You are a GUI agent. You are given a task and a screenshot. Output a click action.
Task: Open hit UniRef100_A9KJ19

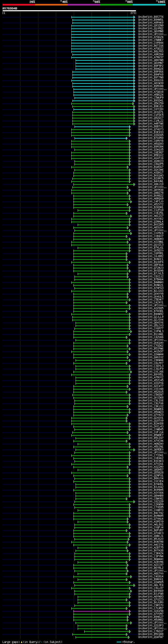151,184
